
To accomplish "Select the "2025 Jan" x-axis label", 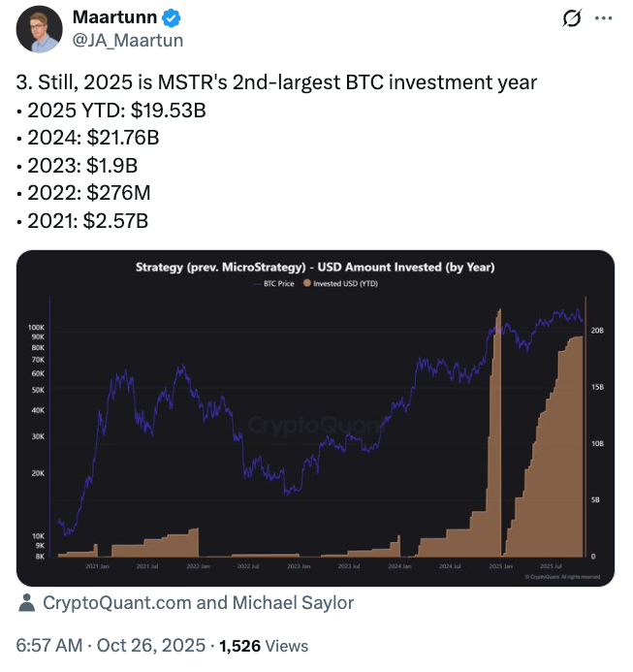I will click(x=501, y=565).
